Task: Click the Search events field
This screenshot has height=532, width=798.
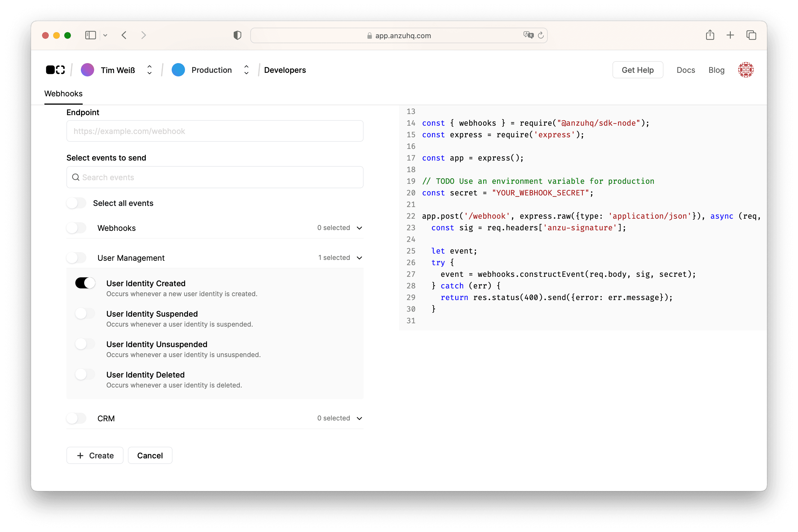Action: pos(215,177)
